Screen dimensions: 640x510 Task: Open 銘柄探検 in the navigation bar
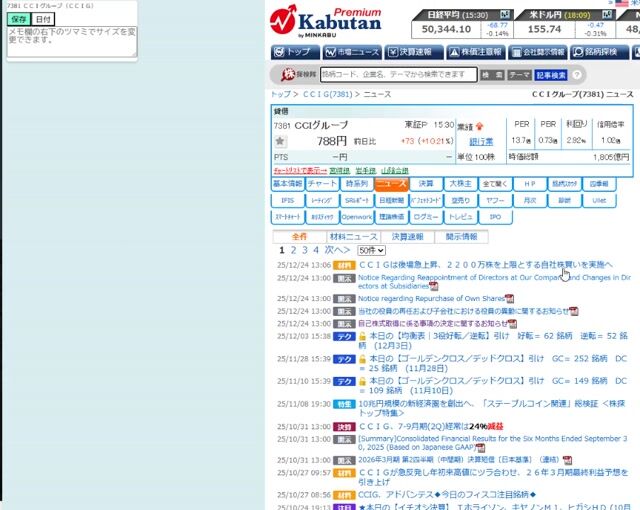point(599,52)
